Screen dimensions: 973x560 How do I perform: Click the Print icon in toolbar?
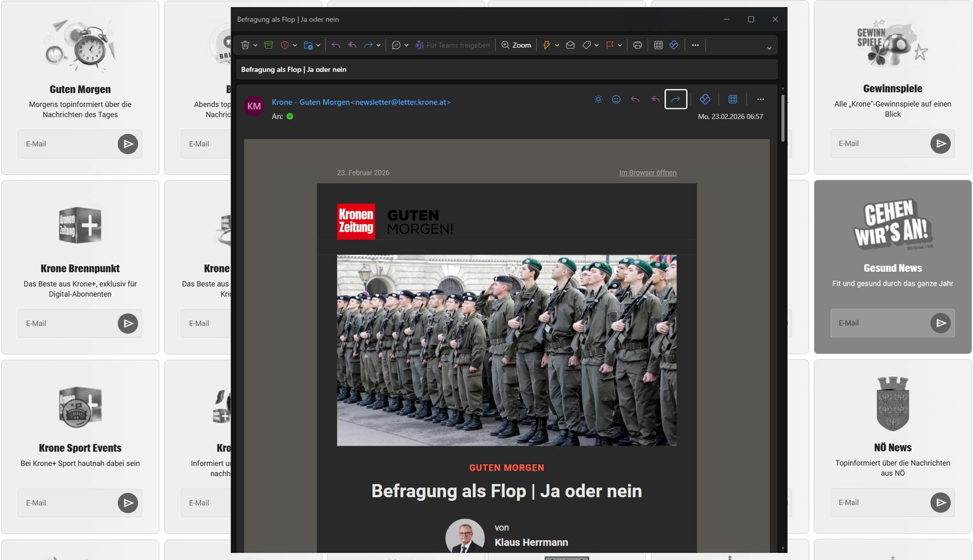coord(638,45)
